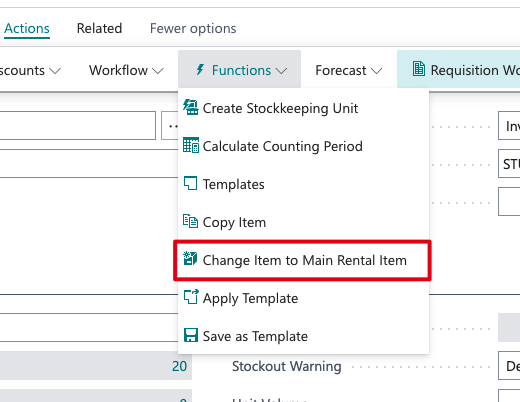Click the Change Item to Main Rental icon
Image resolution: width=520 pixels, height=402 pixels.
pyautogui.click(x=191, y=259)
